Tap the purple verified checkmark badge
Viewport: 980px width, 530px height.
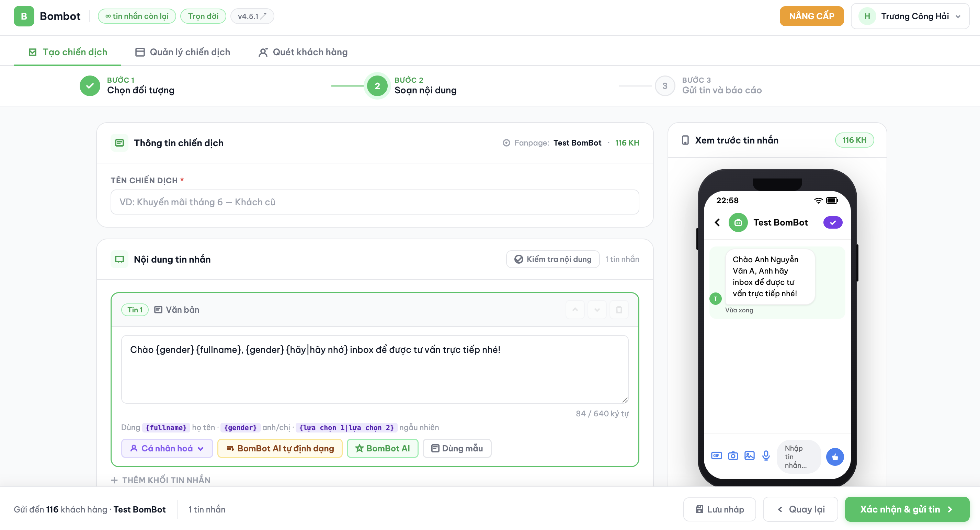832,222
